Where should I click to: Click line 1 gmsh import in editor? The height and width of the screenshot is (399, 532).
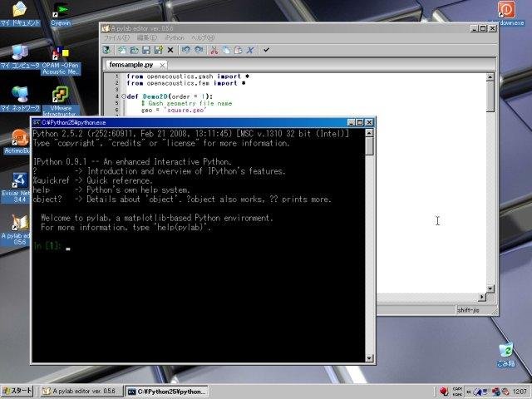188,76
